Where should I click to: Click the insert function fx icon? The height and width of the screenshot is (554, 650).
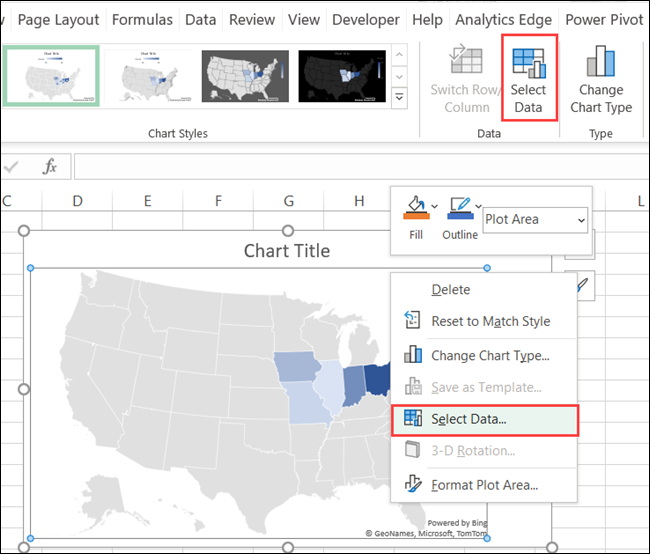pyautogui.click(x=49, y=167)
